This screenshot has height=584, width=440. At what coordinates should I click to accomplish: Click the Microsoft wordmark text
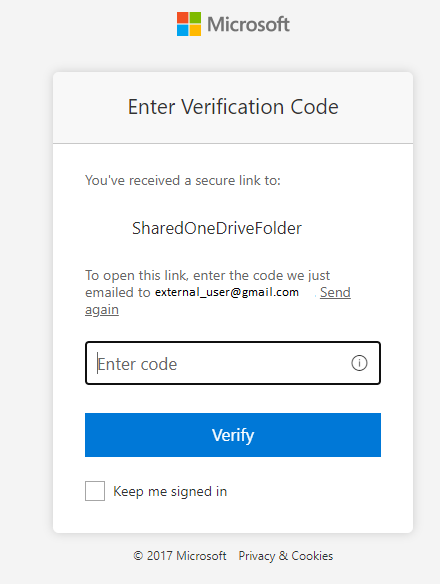pos(248,24)
